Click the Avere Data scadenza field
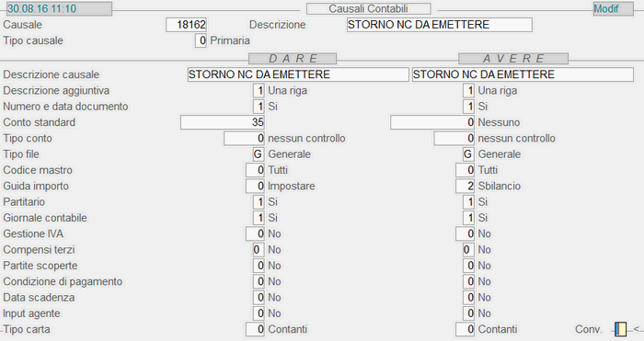This screenshot has width=644, height=341. coord(468,298)
